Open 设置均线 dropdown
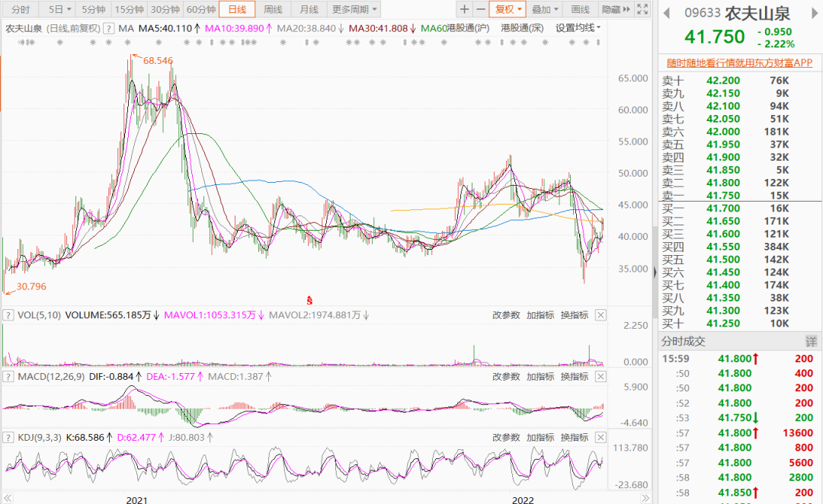The image size is (823, 504). (578, 28)
